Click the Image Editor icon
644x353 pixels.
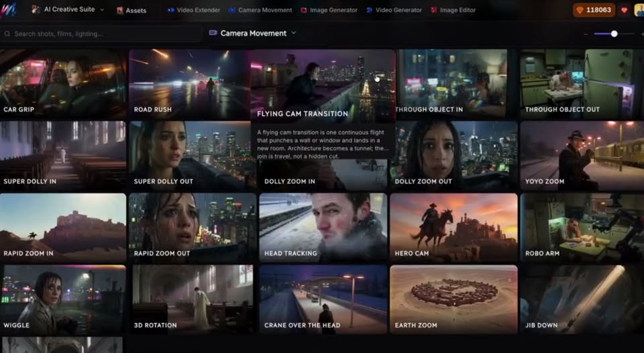(x=434, y=10)
